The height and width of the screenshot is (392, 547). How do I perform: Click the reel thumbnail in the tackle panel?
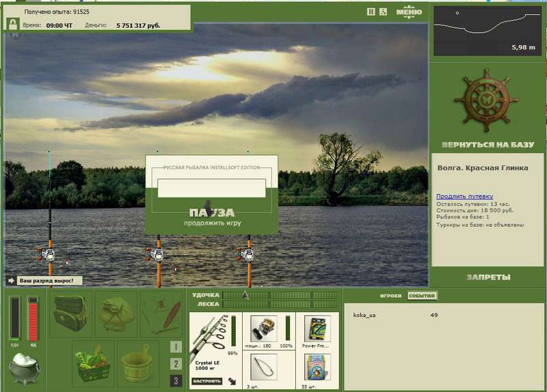[264, 328]
